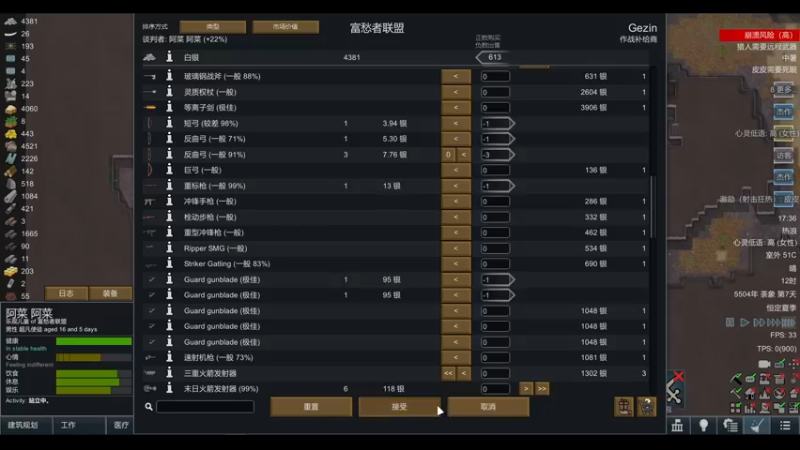Click the 0 reset button on 反曲弓 91% row
The height and width of the screenshot is (450, 800).
tap(448, 154)
